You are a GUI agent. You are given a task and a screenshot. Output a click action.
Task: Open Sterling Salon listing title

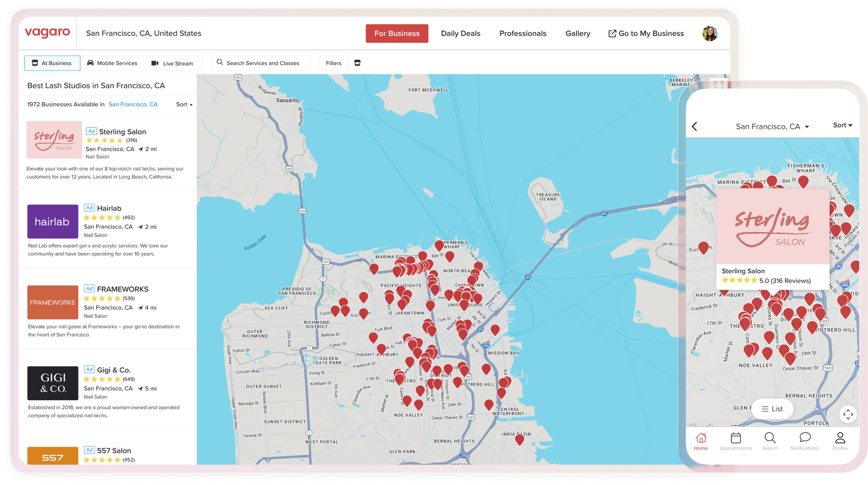[x=122, y=132]
